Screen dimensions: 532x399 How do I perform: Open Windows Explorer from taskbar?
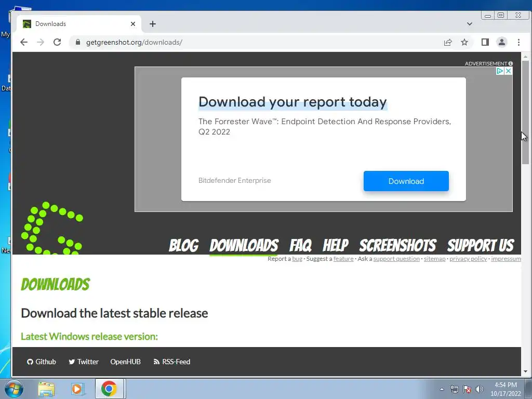tap(46, 389)
